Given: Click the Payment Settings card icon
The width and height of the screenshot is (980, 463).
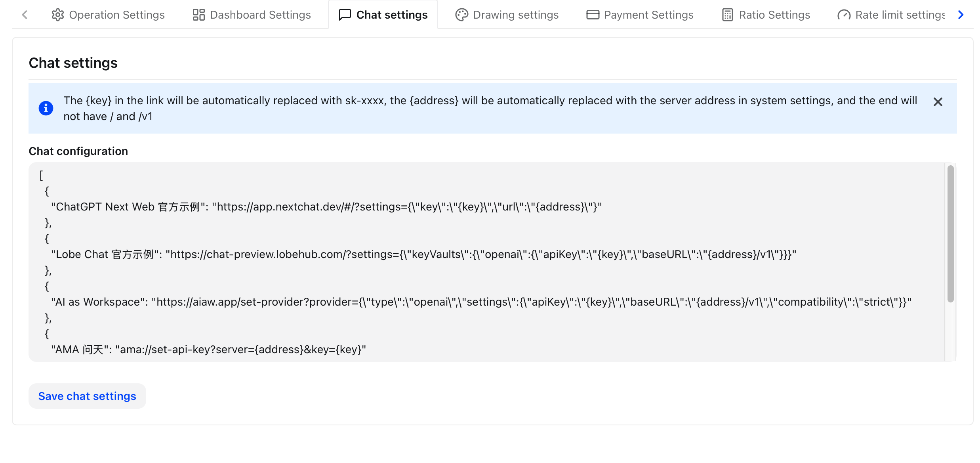Looking at the screenshot, I should click(x=593, y=15).
